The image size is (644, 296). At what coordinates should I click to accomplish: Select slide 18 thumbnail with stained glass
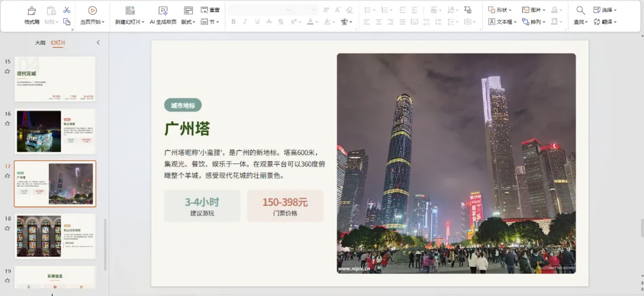(55, 236)
